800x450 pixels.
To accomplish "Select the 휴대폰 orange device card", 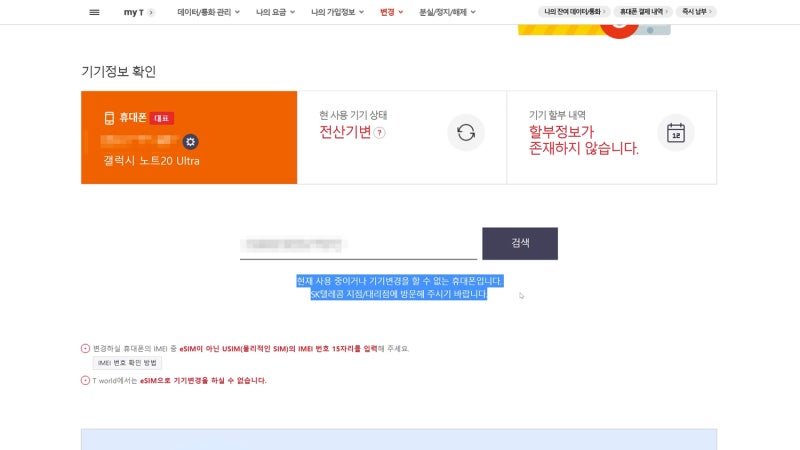I will (x=189, y=137).
